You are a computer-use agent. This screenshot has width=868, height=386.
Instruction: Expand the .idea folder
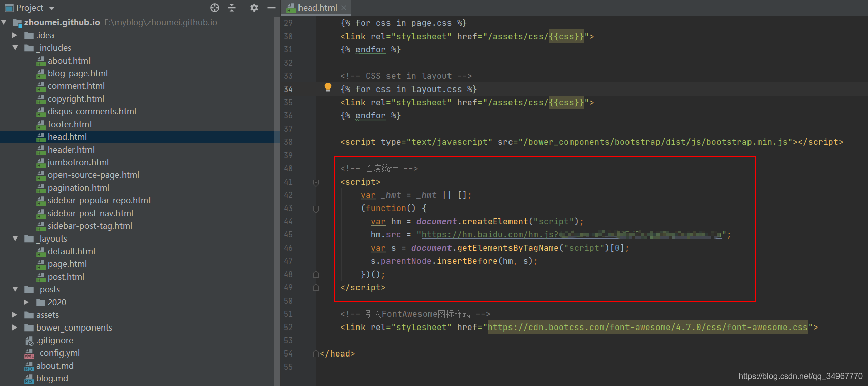click(15, 35)
